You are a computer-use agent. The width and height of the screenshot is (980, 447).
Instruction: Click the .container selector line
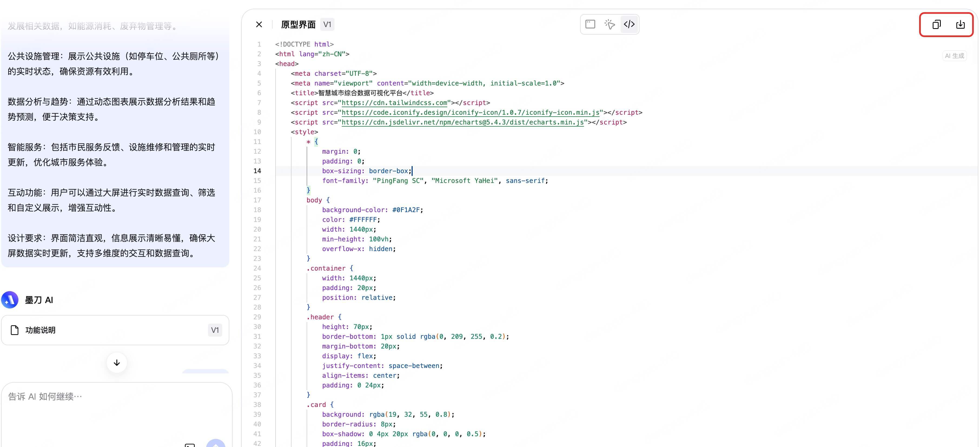tap(330, 268)
